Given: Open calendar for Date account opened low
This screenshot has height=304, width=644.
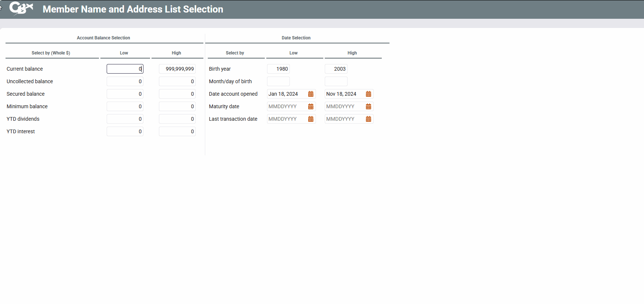Looking at the screenshot, I should [x=311, y=94].
